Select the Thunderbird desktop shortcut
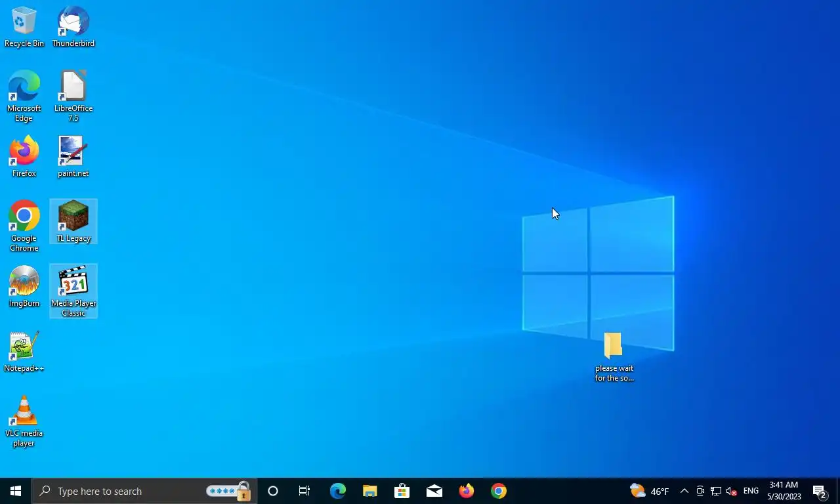 click(73, 27)
